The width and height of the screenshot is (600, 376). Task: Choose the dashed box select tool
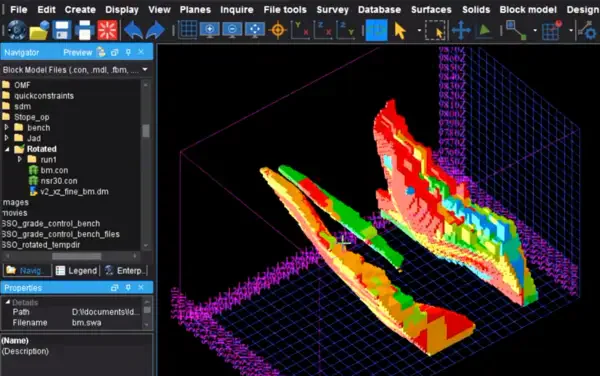click(x=435, y=31)
